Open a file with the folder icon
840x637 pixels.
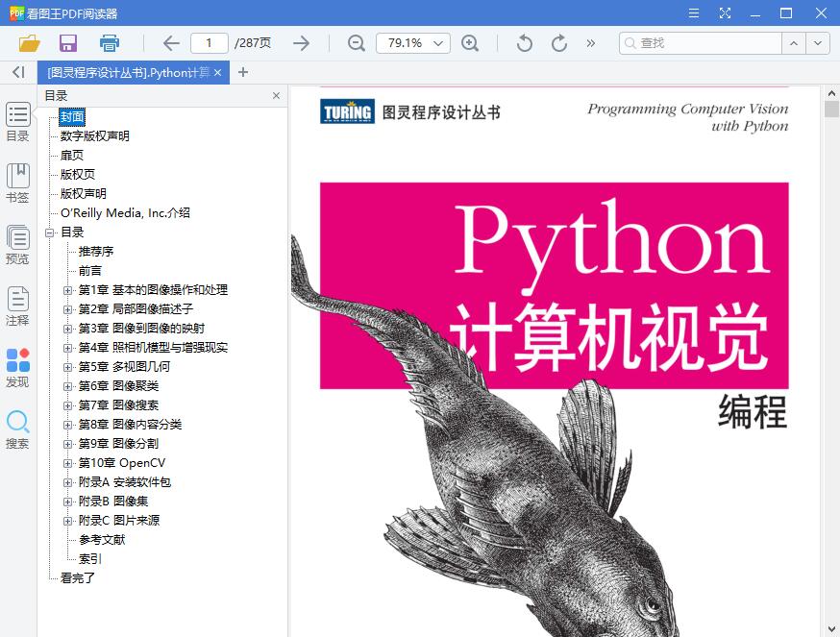30,43
